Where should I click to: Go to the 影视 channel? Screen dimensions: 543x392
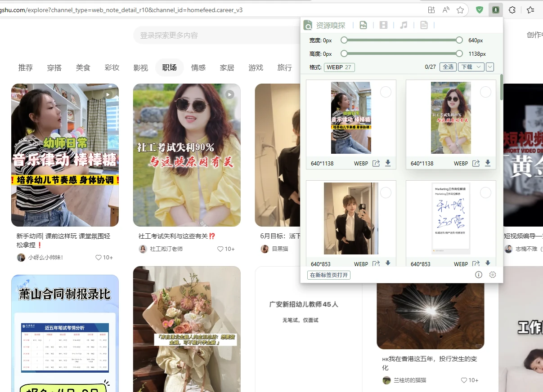pos(141,67)
